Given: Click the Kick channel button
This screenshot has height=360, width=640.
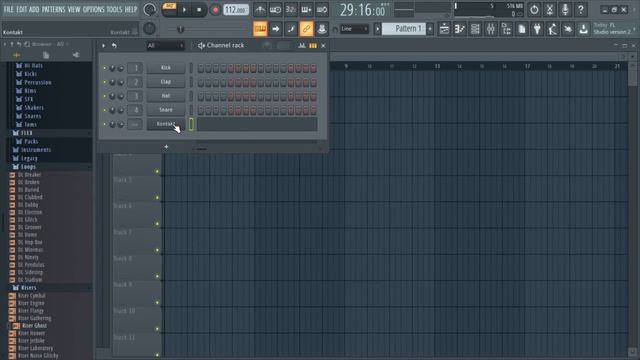Looking at the screenshot, I should (x=166, y=68).
